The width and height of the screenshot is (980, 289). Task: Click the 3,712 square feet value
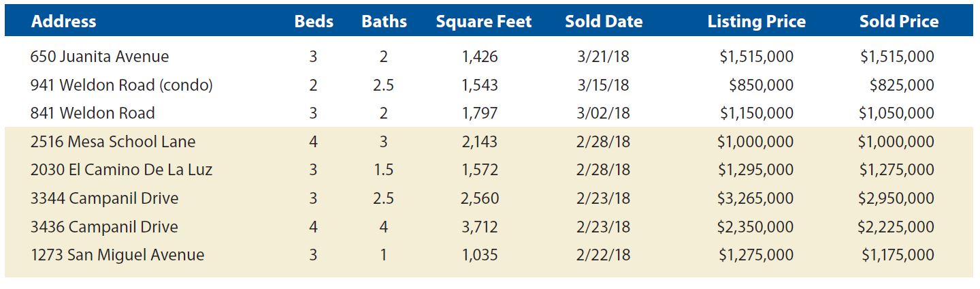tap(480, 227)
